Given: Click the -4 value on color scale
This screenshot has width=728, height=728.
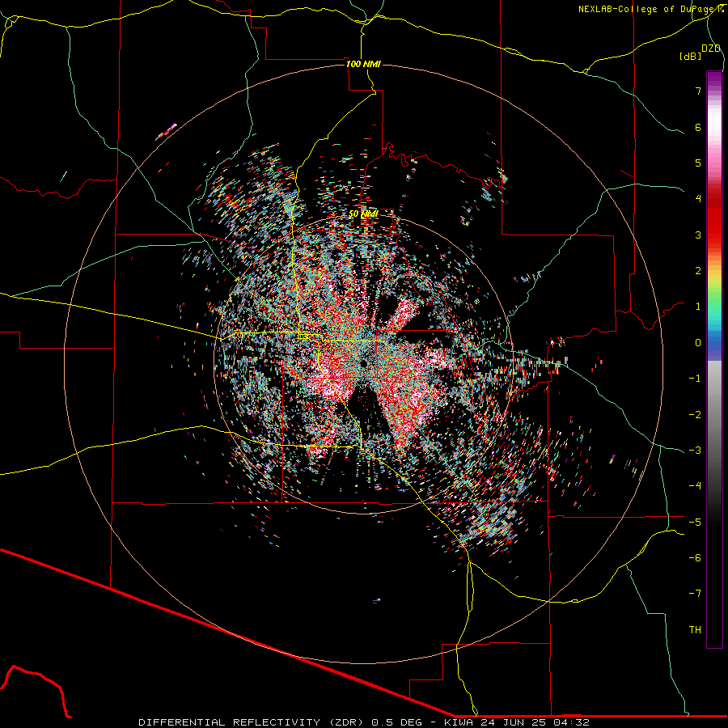Looking at the screenshot, I should pyautogui.click(x=695, y=486).
